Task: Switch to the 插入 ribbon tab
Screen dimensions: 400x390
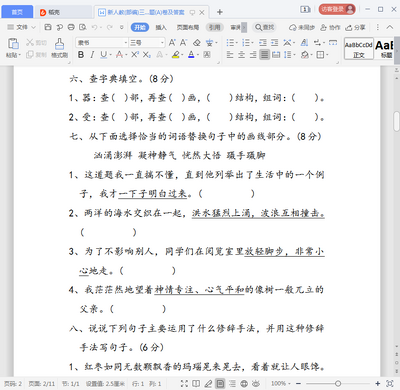Action: (161, 27)
